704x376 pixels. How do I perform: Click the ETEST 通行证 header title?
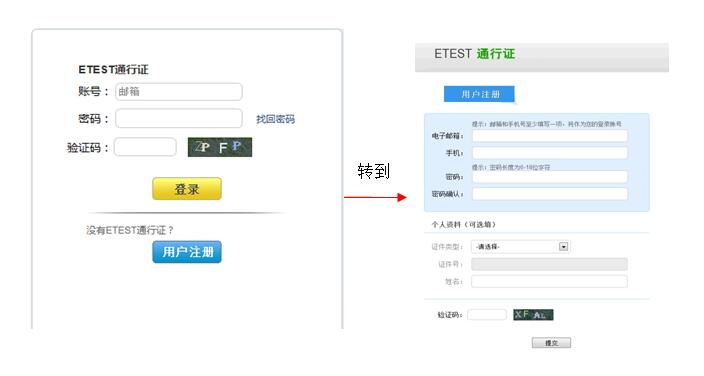coord(475,54)
